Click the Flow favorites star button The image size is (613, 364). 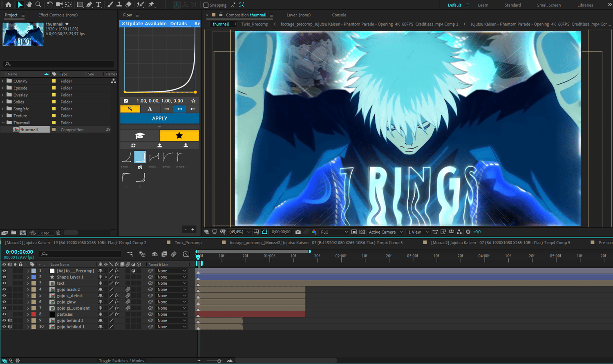point(179,136)
